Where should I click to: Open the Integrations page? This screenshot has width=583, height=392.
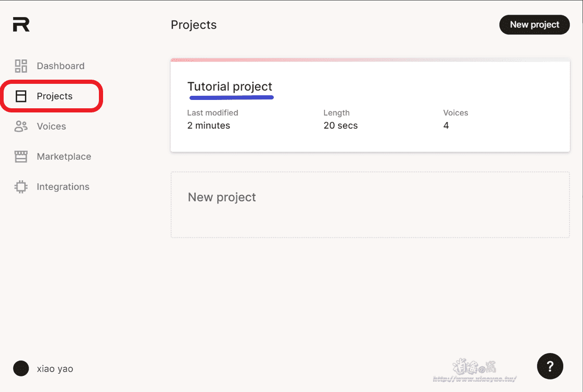click(63, 187)
